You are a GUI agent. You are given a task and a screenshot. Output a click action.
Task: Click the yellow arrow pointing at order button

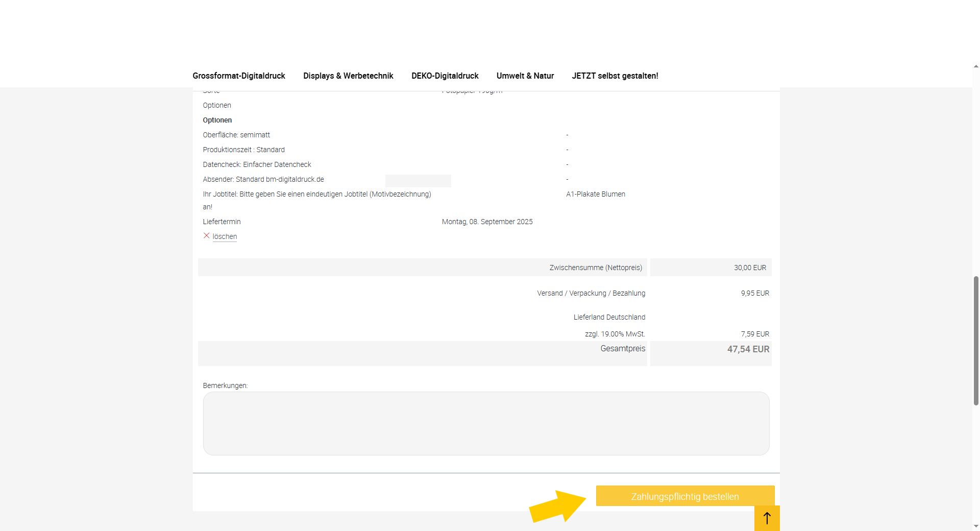tap(557, 506)
